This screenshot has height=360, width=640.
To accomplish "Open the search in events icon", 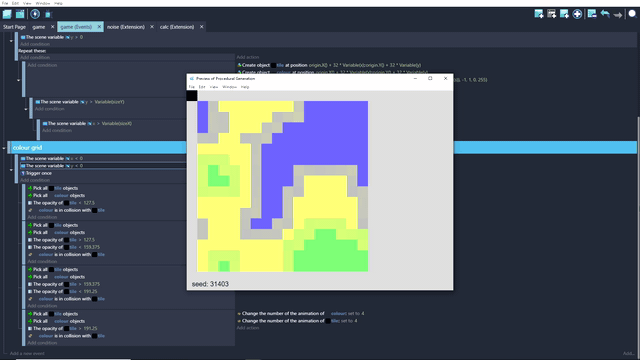I will click(632, 14).
